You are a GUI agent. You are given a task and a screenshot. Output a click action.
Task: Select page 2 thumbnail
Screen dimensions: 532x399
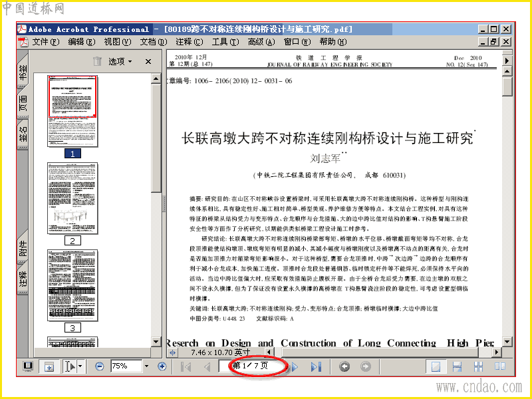72,198
